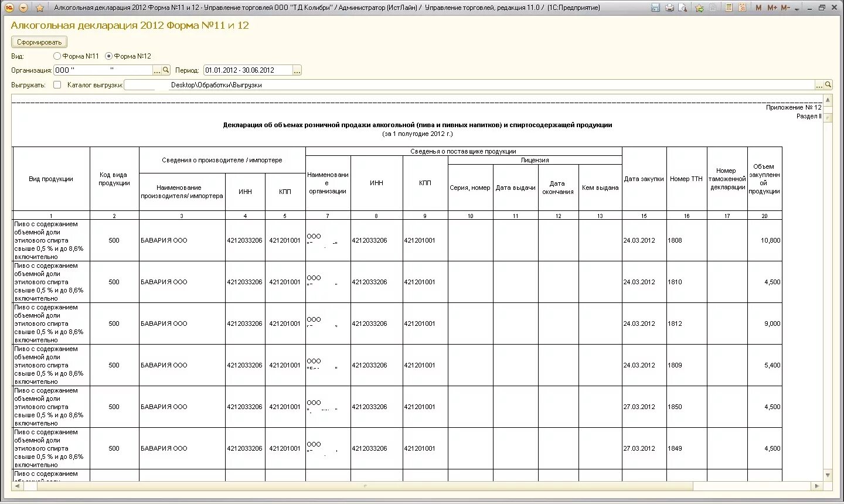The image size is (844, 504).
Task: Click Сведения о производителе / импортере header
Action: click(x=222, y=160)
